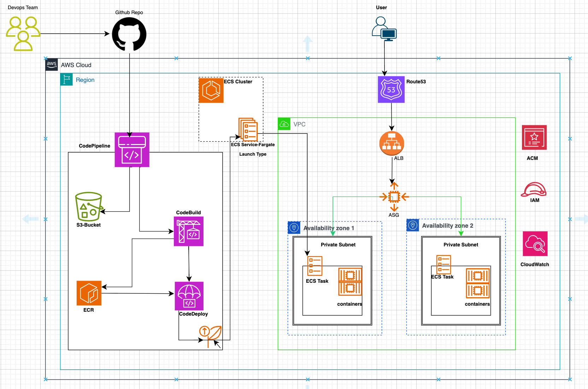The image size is (588, 389).
Task: Click "Private Subnet" text in zone 2
Action: pos(461,245)
